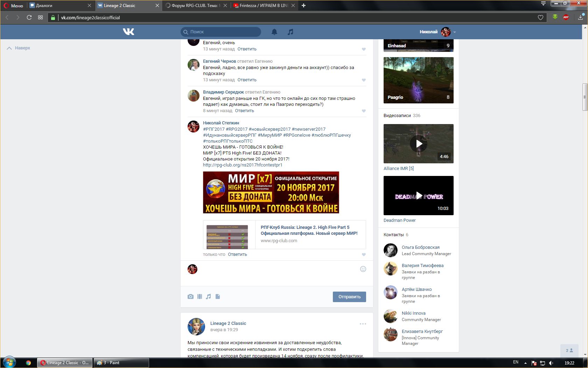The width and height of the screenshot is (588, 368).
Task: Show hidden system tray icons
Action: (x=525, y=363)
